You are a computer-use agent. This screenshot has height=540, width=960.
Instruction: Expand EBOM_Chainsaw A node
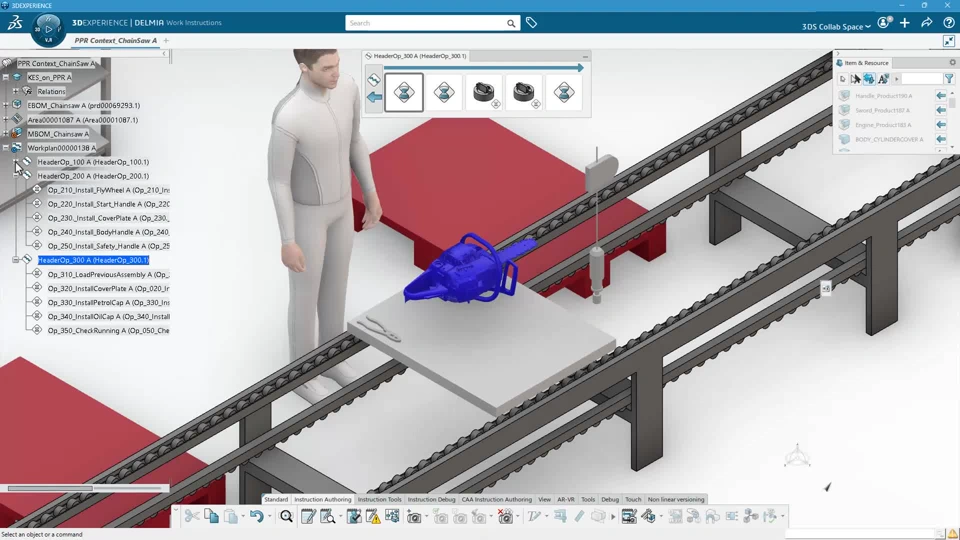(6, 105)
